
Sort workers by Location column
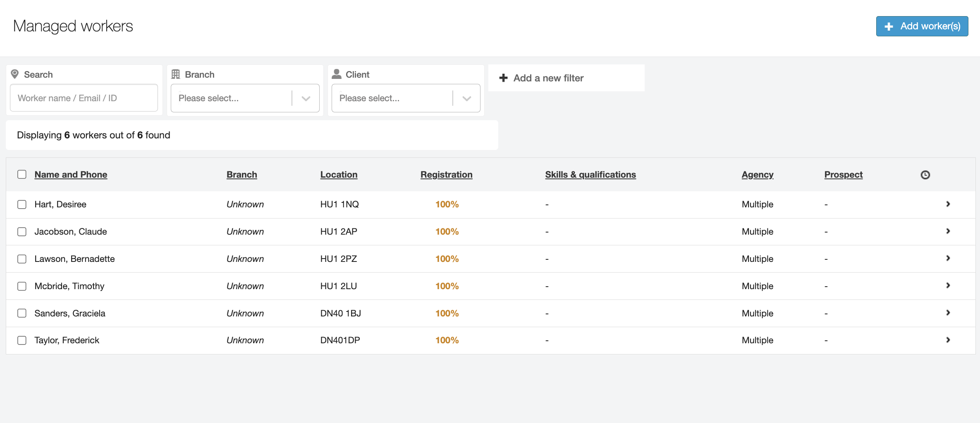coord(339,175)
